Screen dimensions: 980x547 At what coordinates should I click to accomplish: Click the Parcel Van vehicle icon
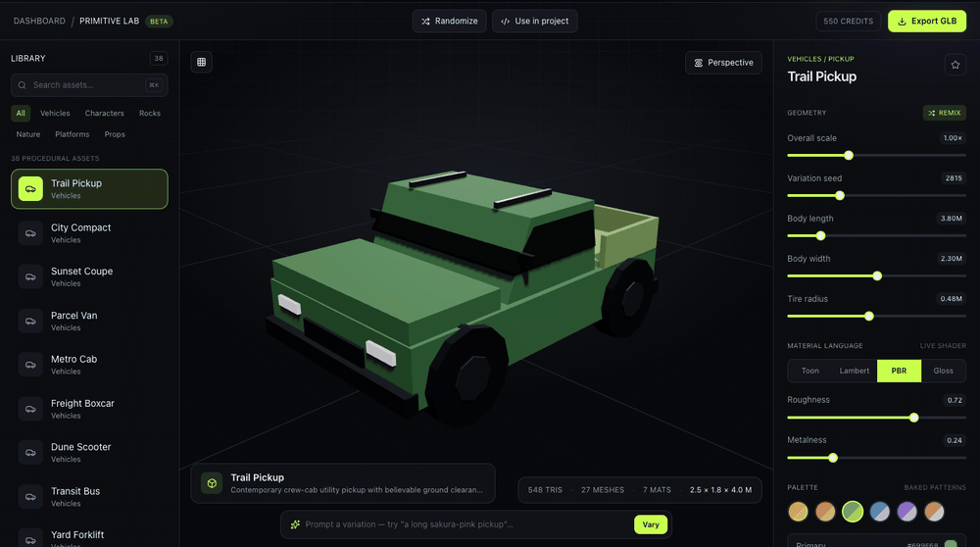(x=30, y=322)
